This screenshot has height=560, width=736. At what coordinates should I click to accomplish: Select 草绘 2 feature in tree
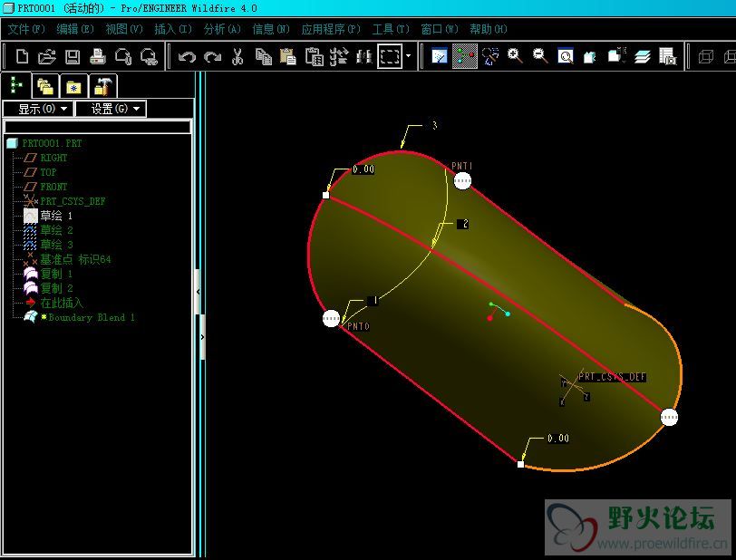(56, 230)
